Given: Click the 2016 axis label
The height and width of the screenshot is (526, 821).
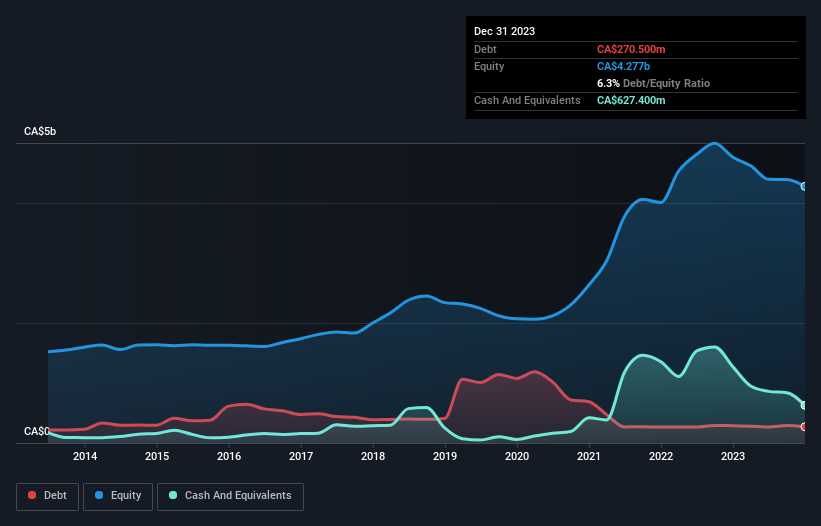Looking at the screenshot, I should coord(229,456).
